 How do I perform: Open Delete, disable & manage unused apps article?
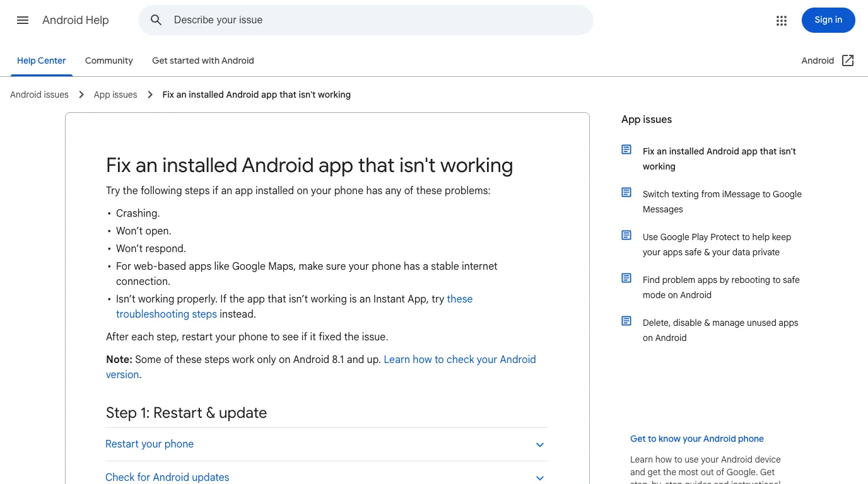pos(720,330)
